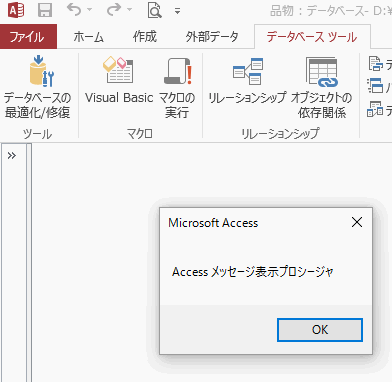
Task: Click マクロの実行 to run a macro
Action: pyautogui.click(x=177, y=88)
